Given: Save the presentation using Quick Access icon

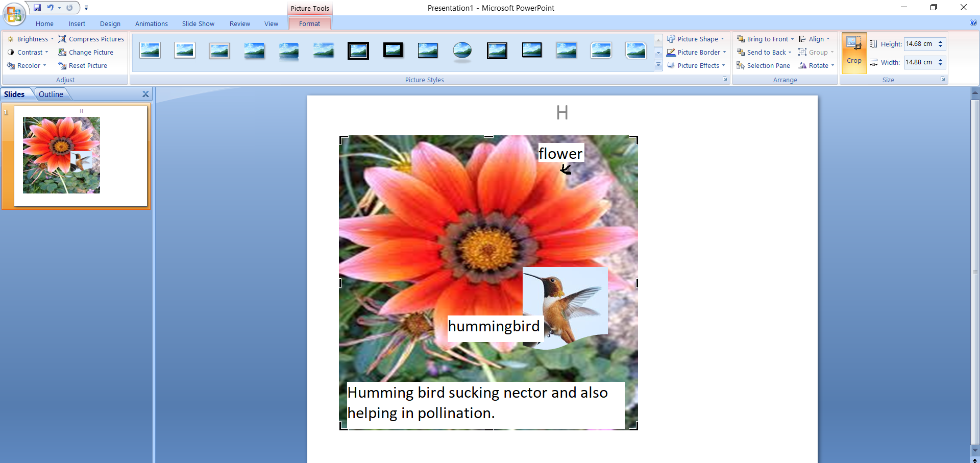Looking at the screenshot, I should pyautogui.click(x=37, y=8).
